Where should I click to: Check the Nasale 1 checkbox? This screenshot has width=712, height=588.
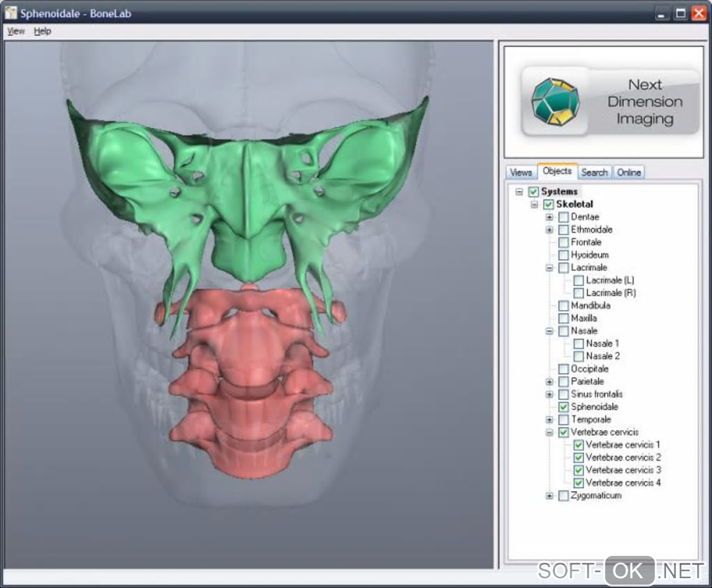578,344
